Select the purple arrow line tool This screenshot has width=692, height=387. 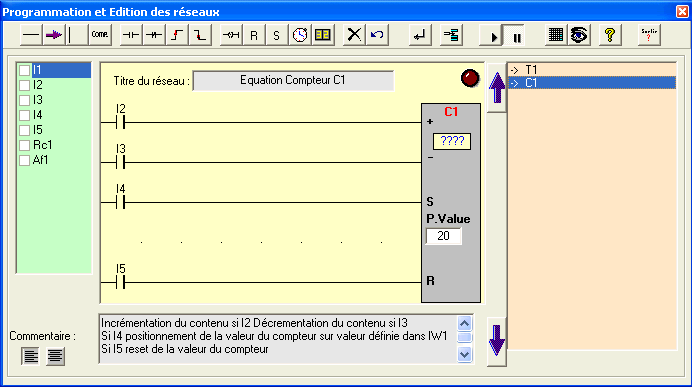(x=54, y=35)
